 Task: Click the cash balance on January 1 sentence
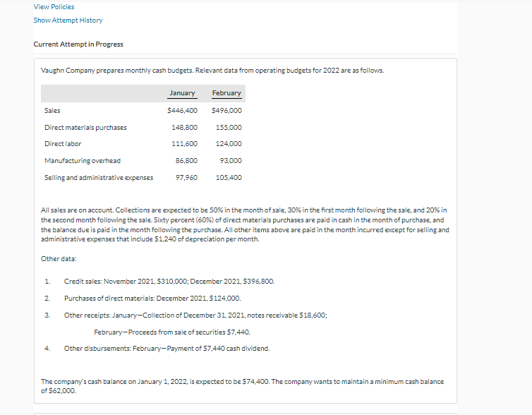tap(242, 386)
